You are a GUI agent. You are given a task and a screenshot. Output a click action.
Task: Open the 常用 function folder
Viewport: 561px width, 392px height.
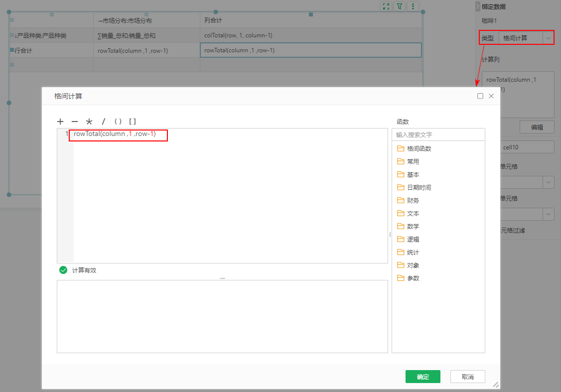(x=408, y=162)
